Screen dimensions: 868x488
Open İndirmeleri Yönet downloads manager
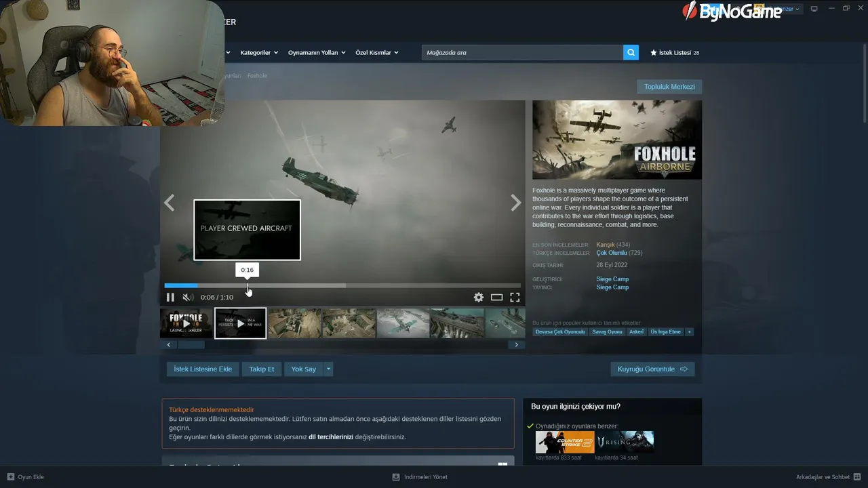click(x=420, y=477)
